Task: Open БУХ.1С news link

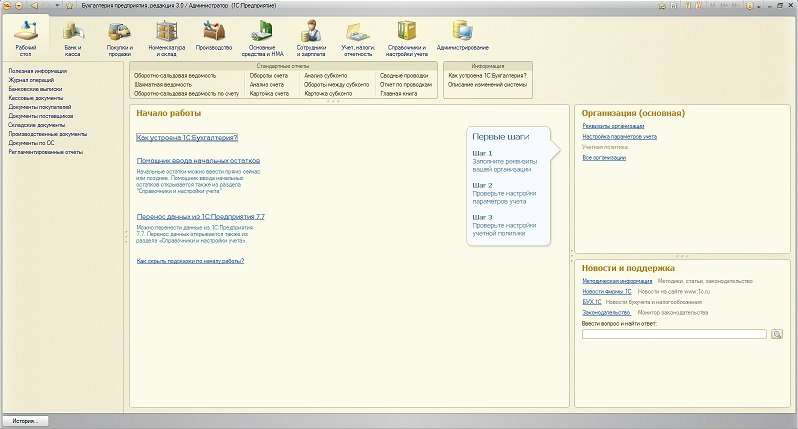Action: pos(592,302)
